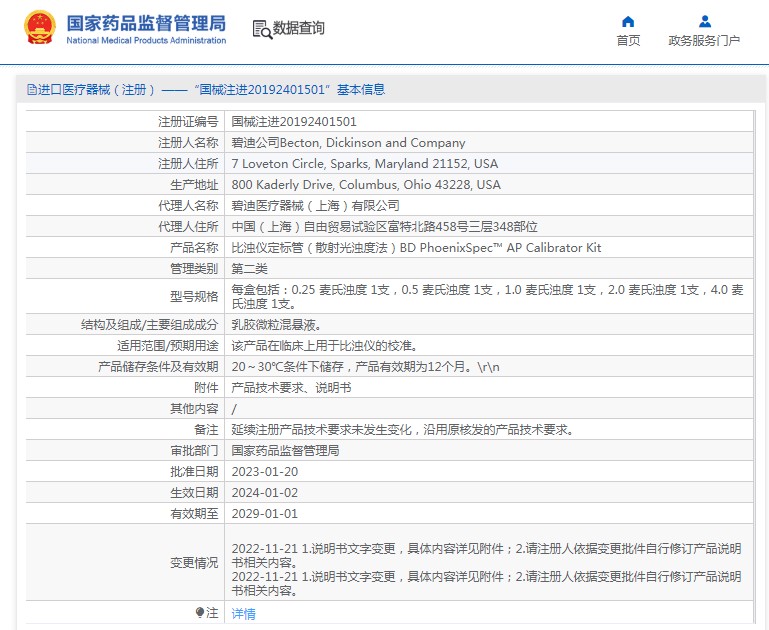Click the 有效期至 label

pos(194,514)
